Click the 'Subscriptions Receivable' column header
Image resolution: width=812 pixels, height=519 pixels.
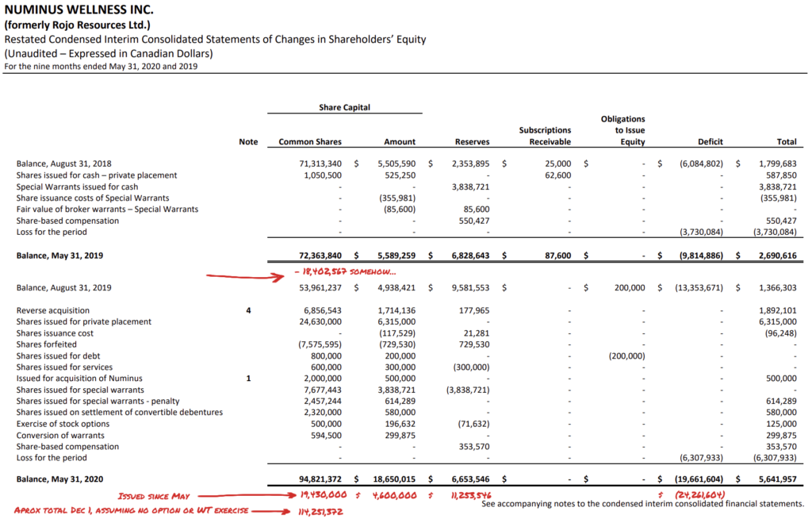545,136
